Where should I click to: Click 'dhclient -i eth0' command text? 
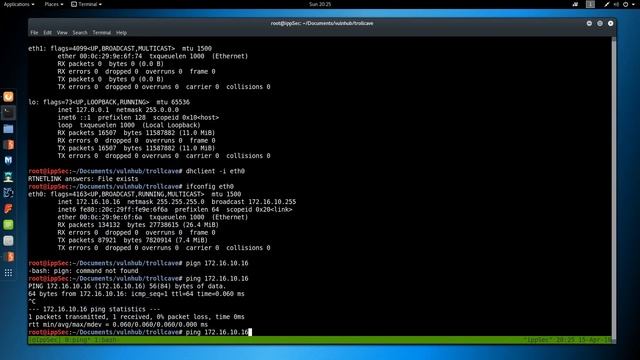click(215, 171)
